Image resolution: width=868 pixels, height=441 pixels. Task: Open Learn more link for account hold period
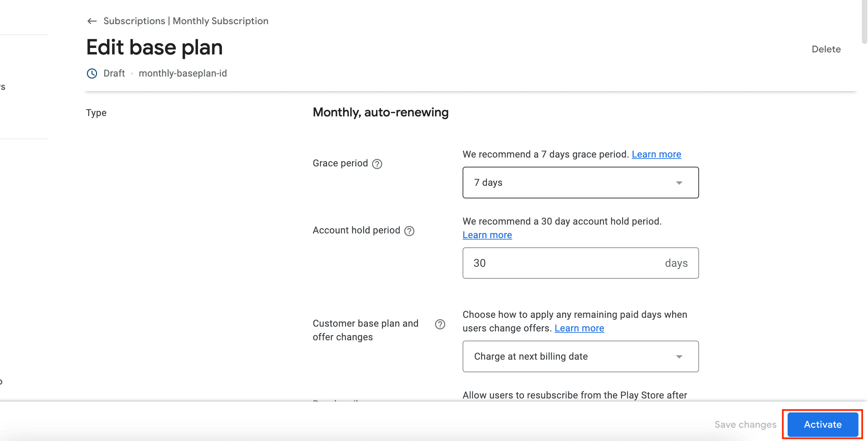[487, 235]
